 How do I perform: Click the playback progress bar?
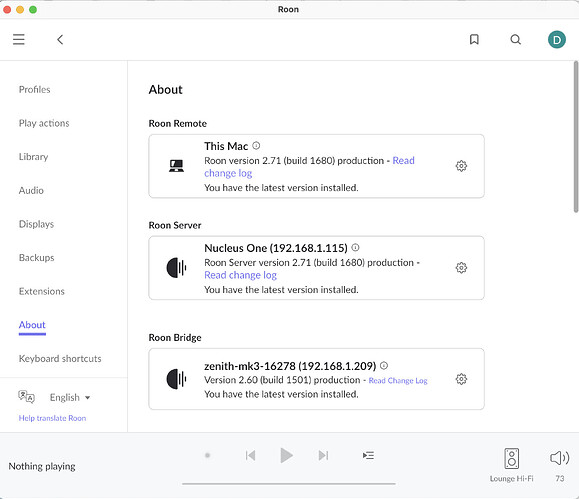pos(288,483)
